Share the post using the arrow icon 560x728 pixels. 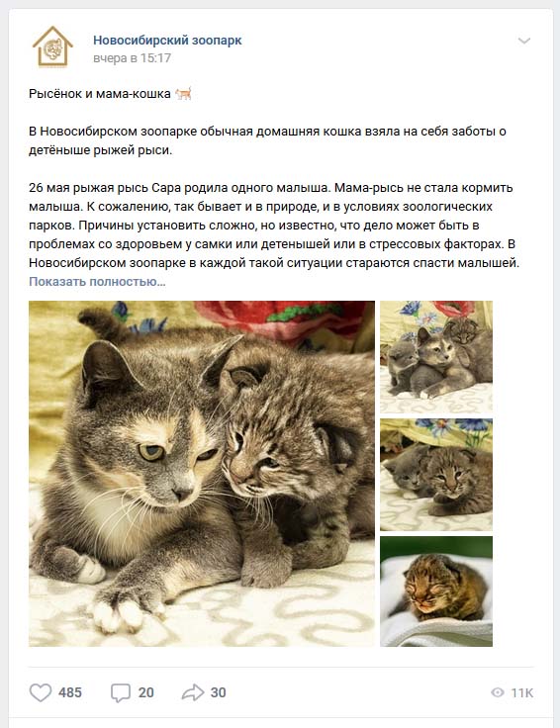(x=193, y=692)
